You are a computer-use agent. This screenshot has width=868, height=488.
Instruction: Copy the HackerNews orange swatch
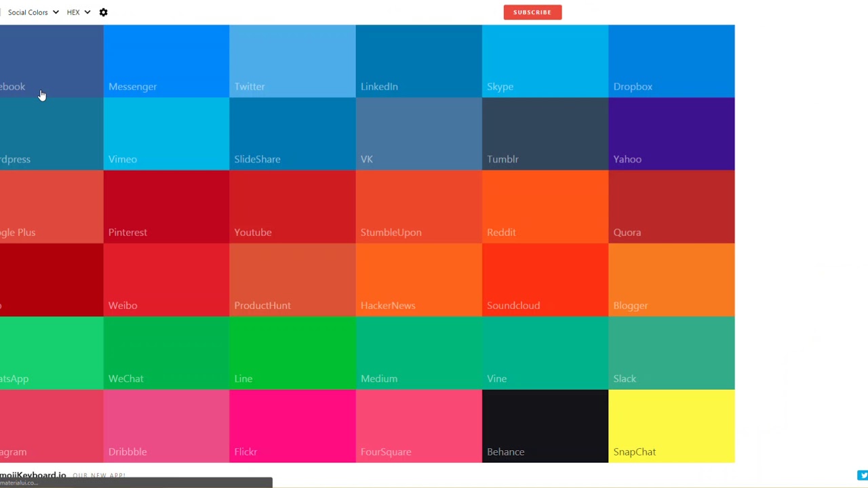pos(418,280)
